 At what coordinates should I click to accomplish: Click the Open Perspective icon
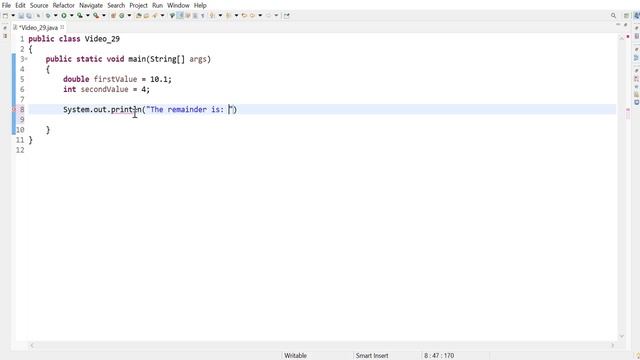(x=626, y=16)
